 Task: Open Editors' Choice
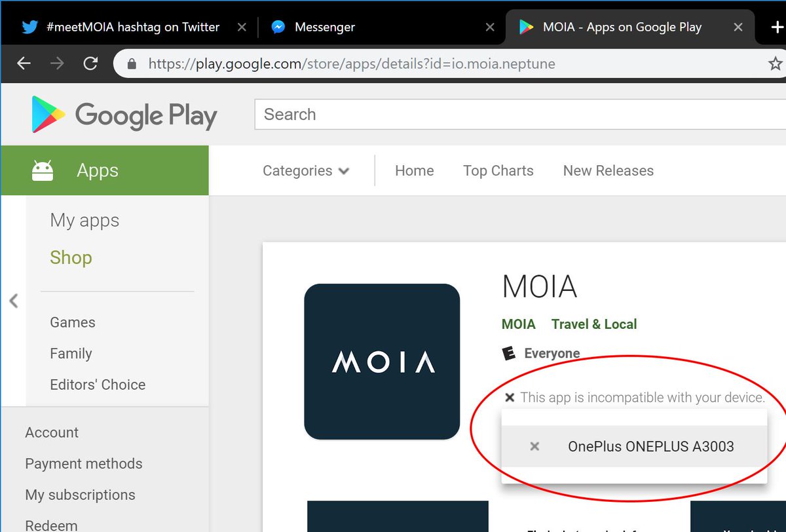click(x=98, y=385)
